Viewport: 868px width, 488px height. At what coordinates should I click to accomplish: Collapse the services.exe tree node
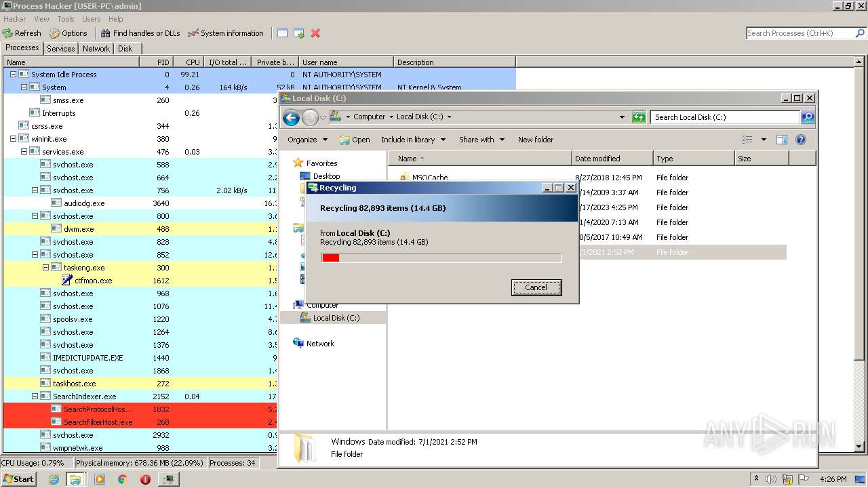click(x=24, y=152)
